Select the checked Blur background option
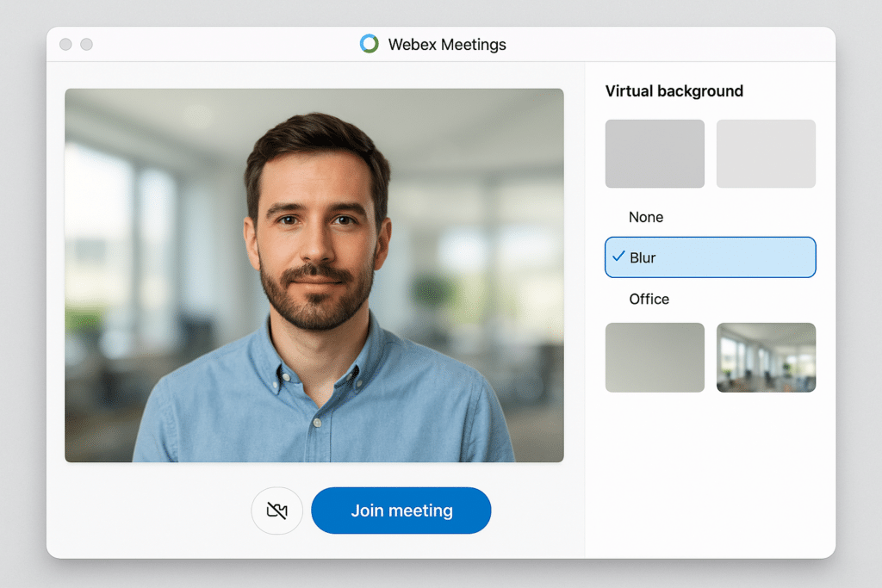The height and width of the screenshot is (588, 882). tap(710, 257)
